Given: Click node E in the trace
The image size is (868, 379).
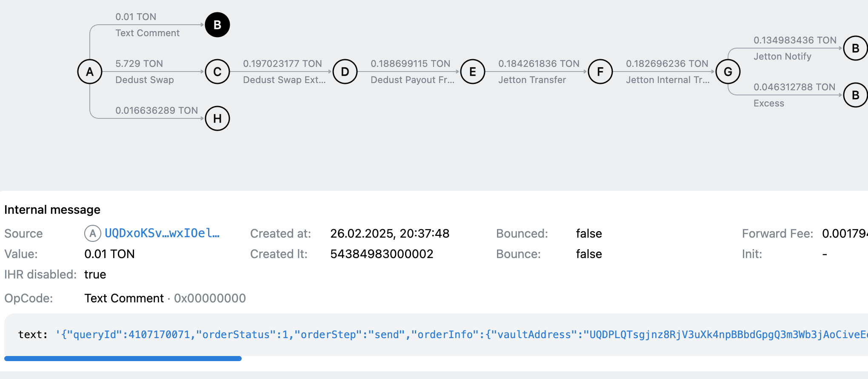Looking at the screenshot, I should tap(473, 72).
